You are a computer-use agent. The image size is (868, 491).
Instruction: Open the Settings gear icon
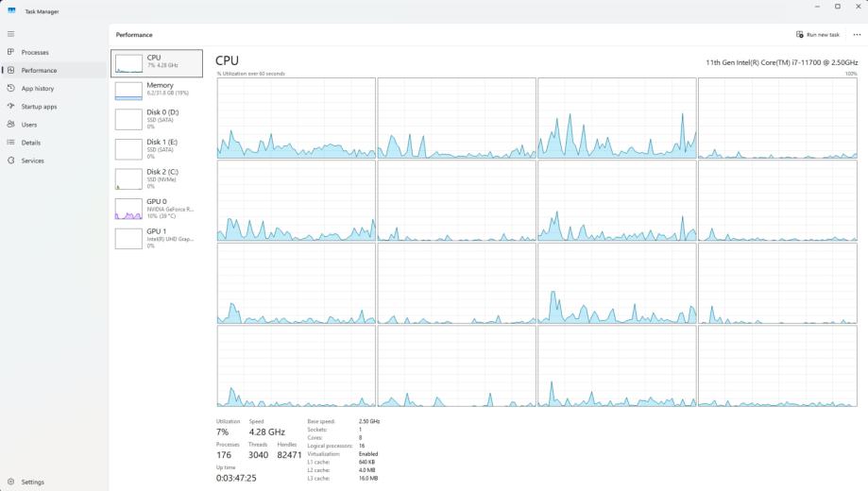coord(10,482)
